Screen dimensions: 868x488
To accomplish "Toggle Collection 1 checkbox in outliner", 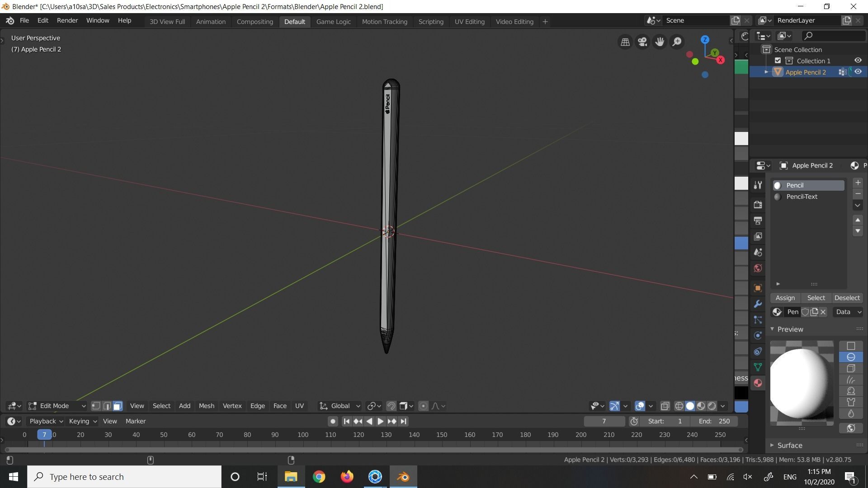I will pyautogui.click(x=778, y=61).
